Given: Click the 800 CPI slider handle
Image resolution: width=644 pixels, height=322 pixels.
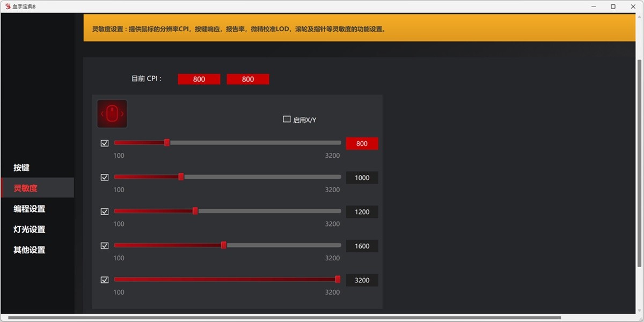Looking at the screenshot, I should pyautogui.click(x=167, y=143).
